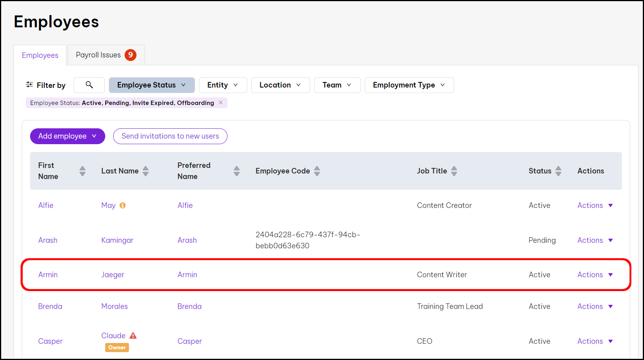This screenshot has height=360, width=644.
Task: Click the orange info icon beside May
Action: [123, 205]
